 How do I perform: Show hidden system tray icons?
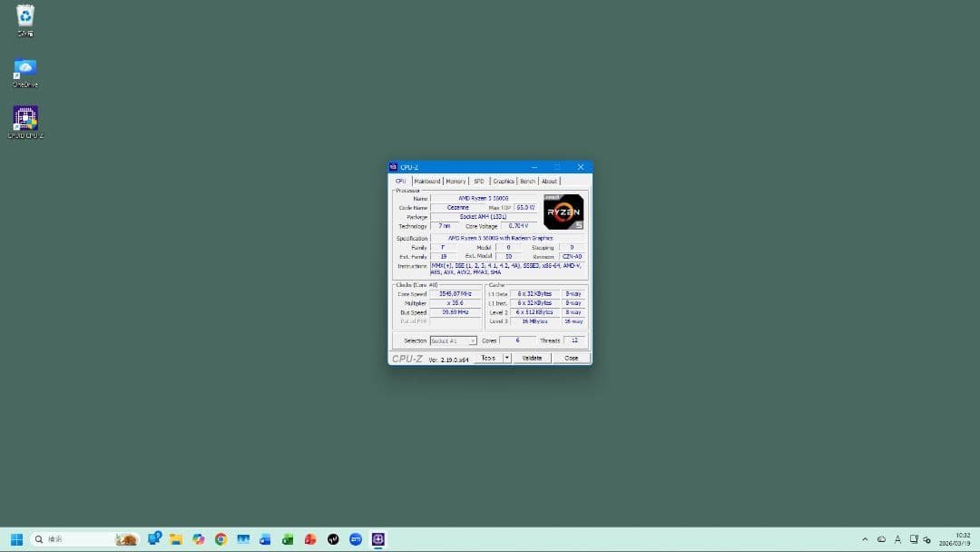[865, 539]
